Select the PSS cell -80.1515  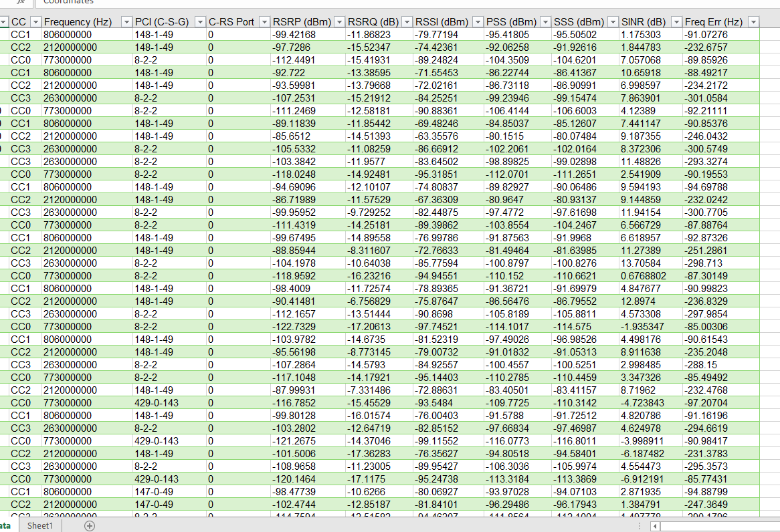(x=518, y=136)
